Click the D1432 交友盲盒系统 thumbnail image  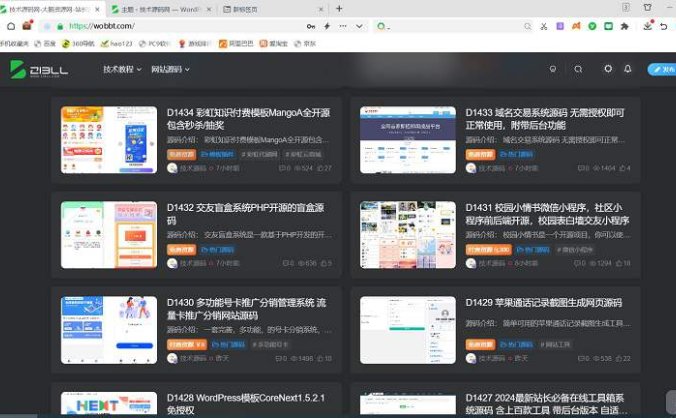pos(109,235)
